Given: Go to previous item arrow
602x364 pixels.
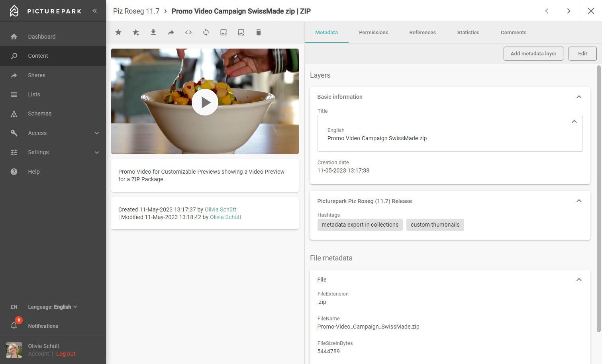Looking at the screenshot, I should click(547, 11).
